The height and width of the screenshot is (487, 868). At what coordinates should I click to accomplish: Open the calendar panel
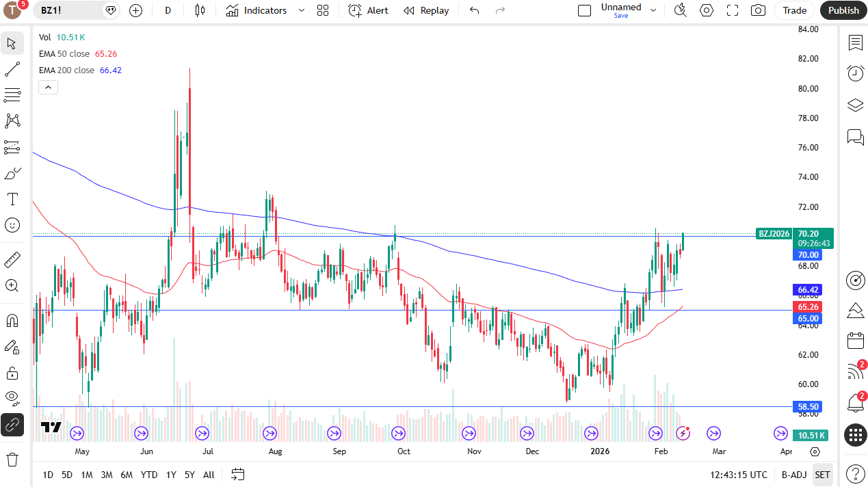(x=855, y=340)
